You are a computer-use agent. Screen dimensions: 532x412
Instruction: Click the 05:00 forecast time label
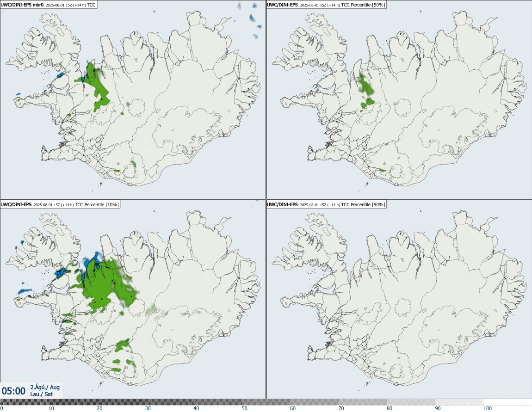pos(13,391)
